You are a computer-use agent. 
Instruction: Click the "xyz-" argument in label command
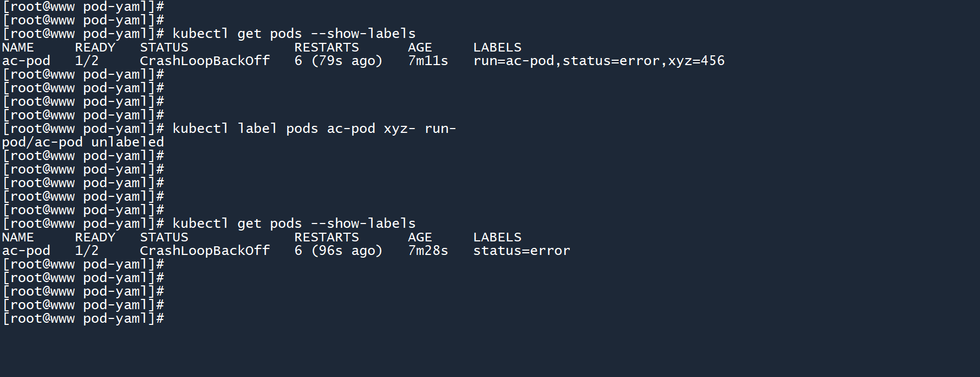click(x=399, y=129)
